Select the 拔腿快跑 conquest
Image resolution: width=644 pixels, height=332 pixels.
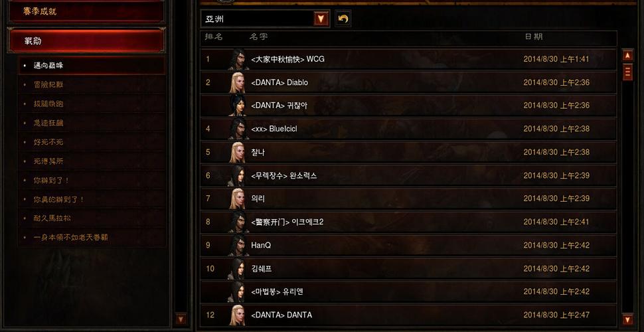pyautogui.click(x=92, y=104)
